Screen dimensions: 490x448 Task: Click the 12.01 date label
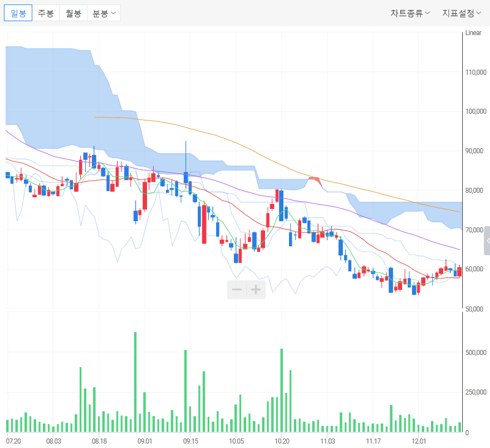(x=419, y=441)
